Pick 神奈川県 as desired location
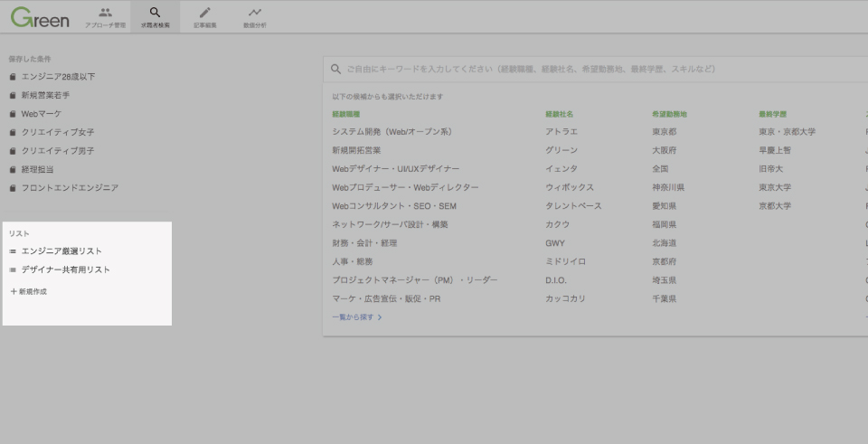This screenshot has width=868, height=444. pyautogui.click(x=668, y=187)
